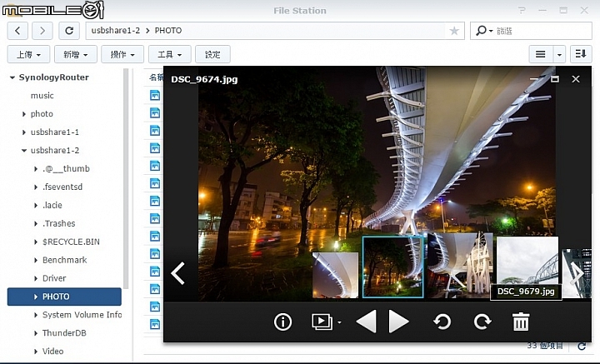Refresh item count in status bar
The height and width of the screenshot is (364, 600).
[582, 346]
